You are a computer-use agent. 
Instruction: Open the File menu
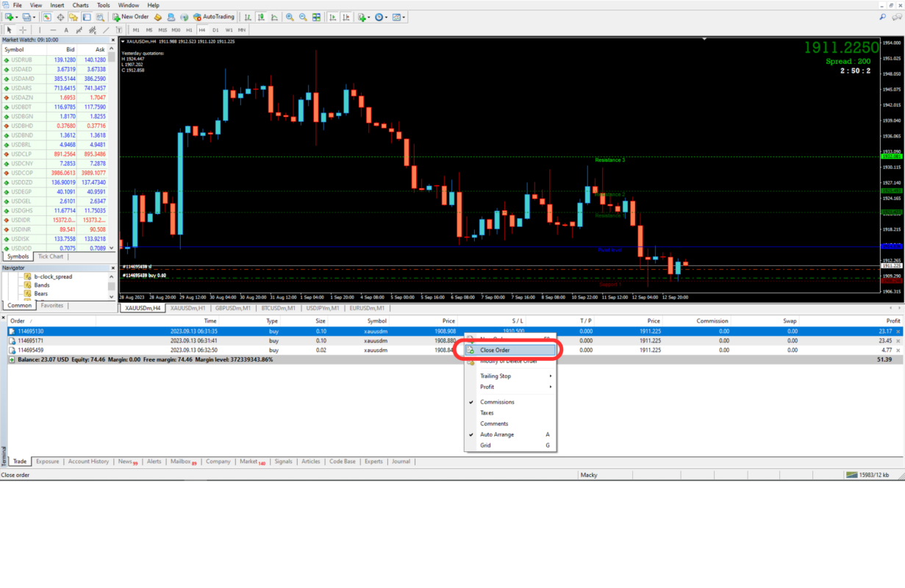17,5
